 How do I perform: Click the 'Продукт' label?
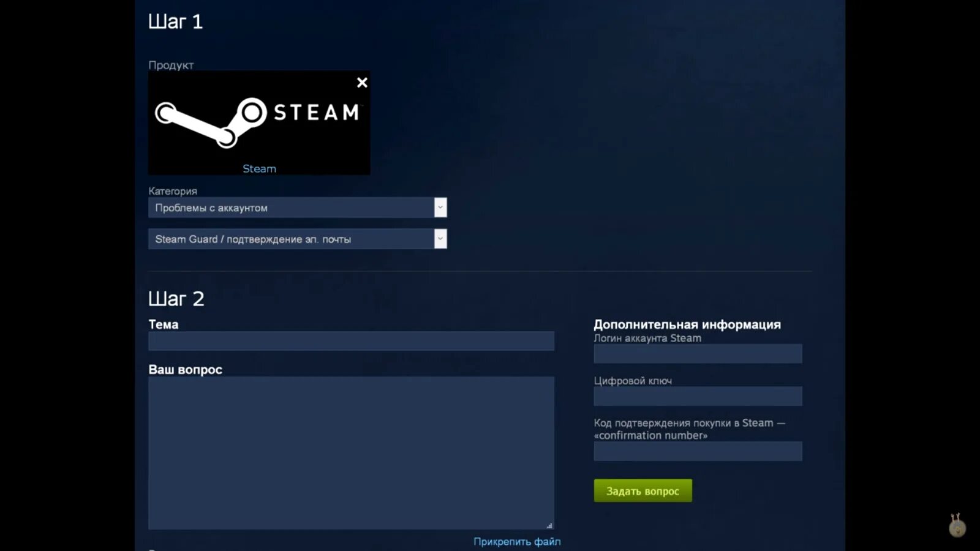coord(171,65)
